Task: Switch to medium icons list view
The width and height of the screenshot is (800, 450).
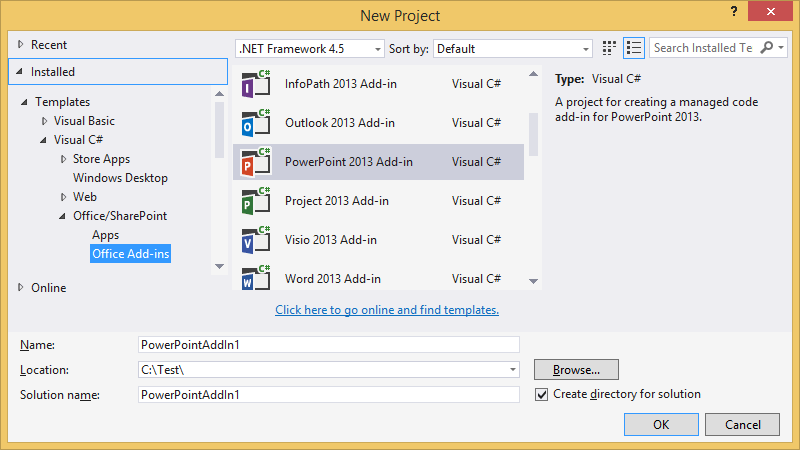Action: pos(633,48)
